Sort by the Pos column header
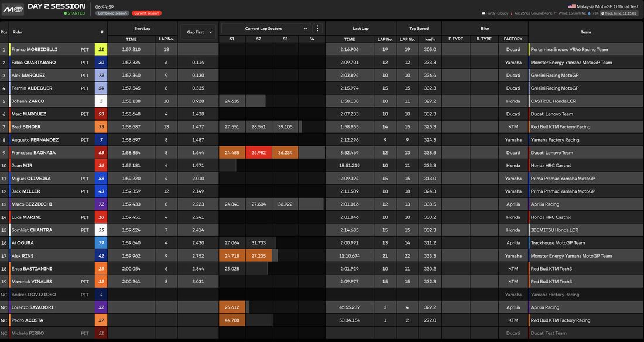 4,32
